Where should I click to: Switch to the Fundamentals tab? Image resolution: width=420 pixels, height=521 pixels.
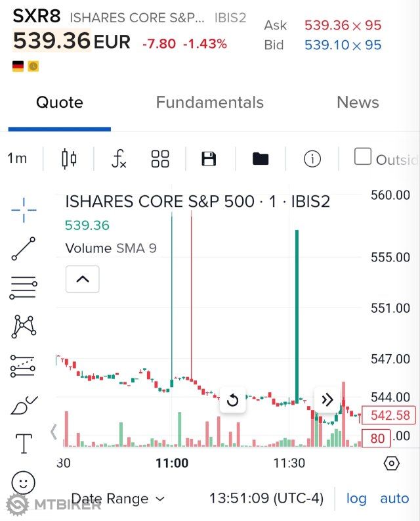pyautogui.click(x=209, y=102)
